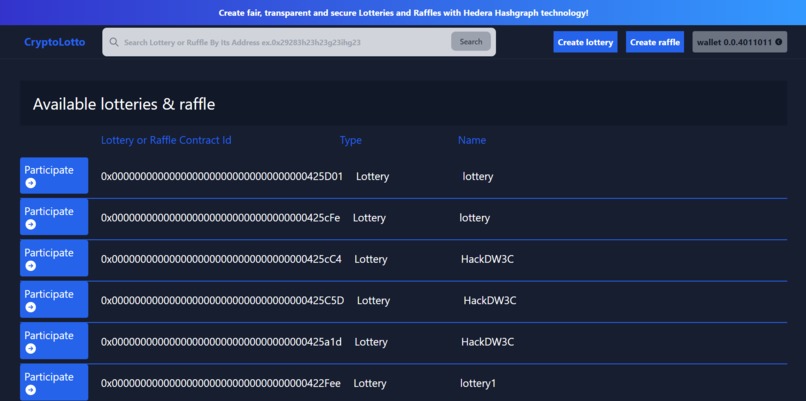Click the Type column header
The height and width of the screenshot is (401, 806).
click(351, 140)
